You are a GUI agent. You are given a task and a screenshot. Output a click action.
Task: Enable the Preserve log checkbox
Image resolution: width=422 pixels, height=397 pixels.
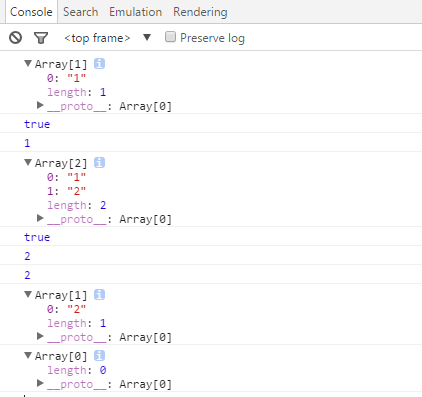pyautogui.click(x=170, y=37)
